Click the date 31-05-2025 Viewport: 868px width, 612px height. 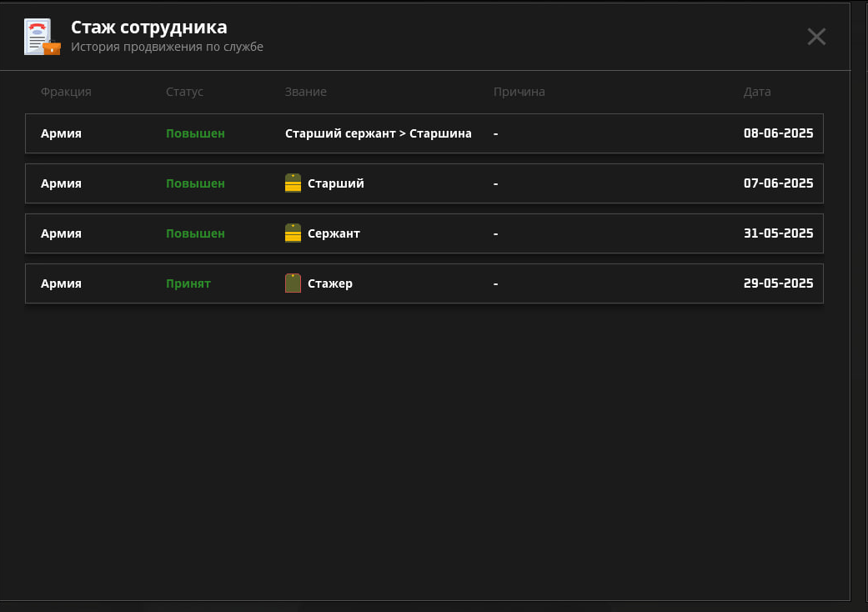[778, 233]
